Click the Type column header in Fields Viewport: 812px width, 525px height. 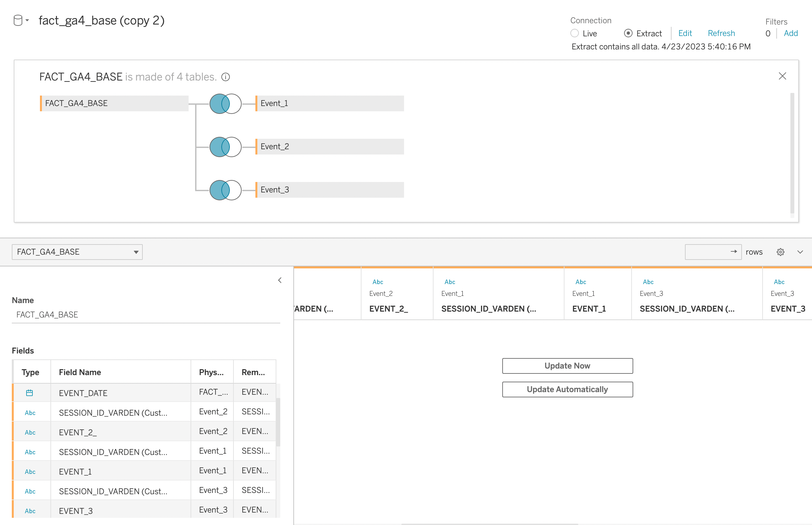[x=32, y=372]
